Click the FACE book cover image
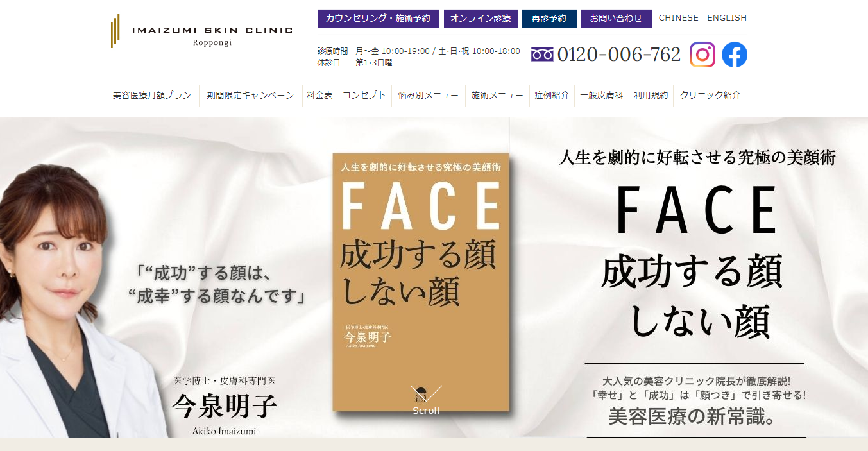Screen dimensions: 868x451 click(x=421, y=282)
